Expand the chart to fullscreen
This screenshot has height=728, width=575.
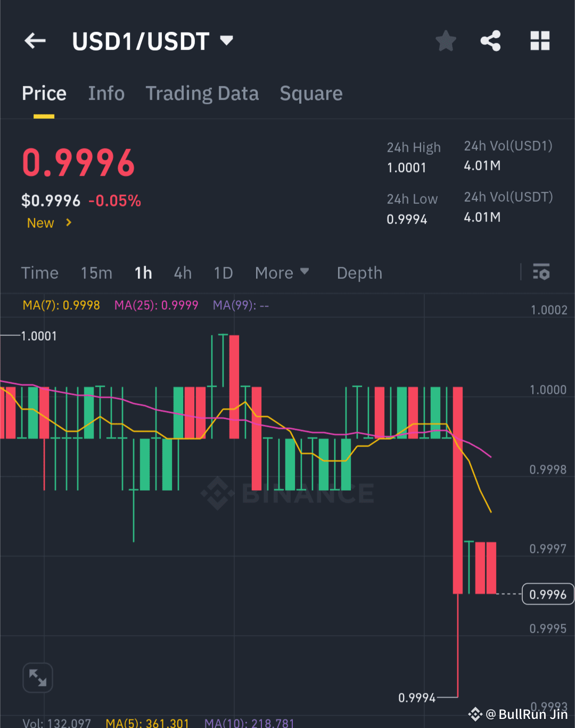[38, 678]
